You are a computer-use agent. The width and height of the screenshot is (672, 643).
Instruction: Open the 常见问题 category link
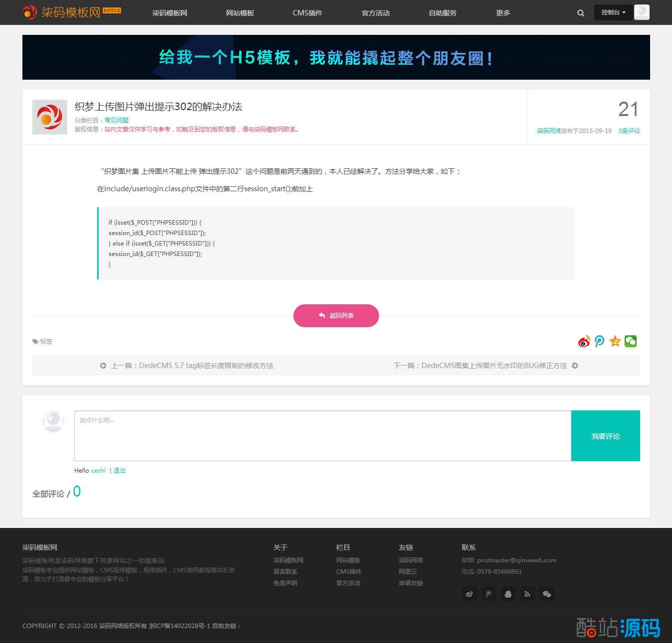click(117, 120)
